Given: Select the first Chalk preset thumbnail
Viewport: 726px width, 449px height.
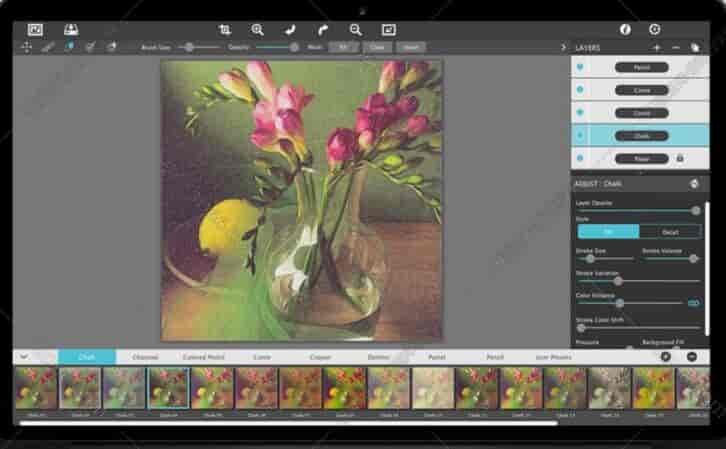Looking at the screenshot, I should click(36, 388).
